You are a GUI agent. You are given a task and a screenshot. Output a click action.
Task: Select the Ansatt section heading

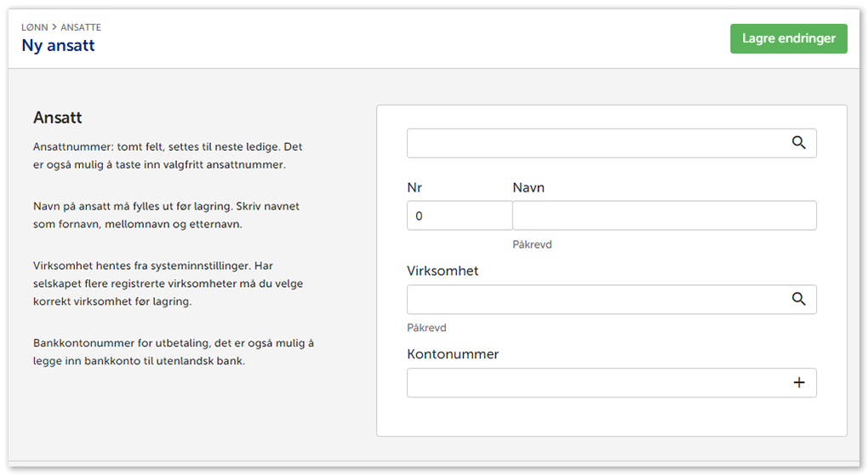57,117
